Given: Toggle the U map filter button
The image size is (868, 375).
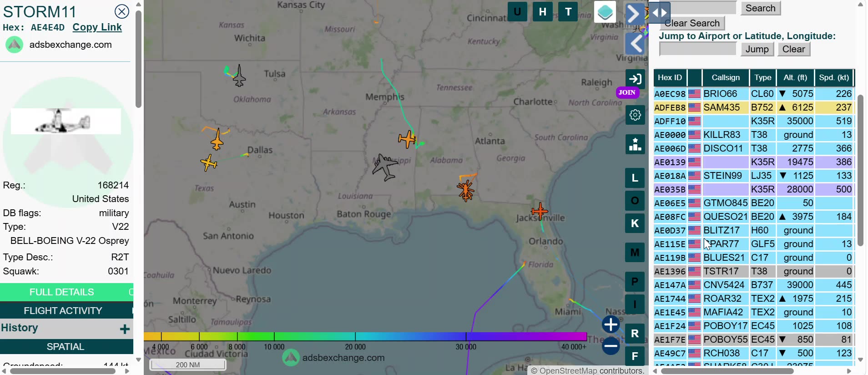Looking at the screenshot, I should pos(517,12).
